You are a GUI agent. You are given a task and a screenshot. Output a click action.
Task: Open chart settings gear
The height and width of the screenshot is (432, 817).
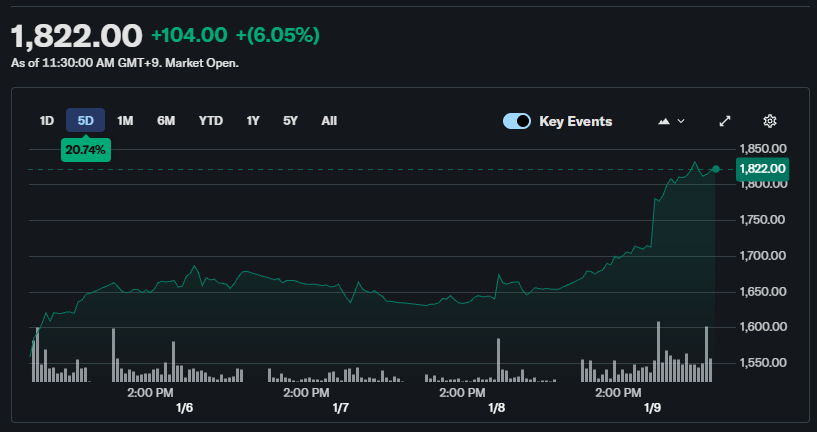click(770, 121)
